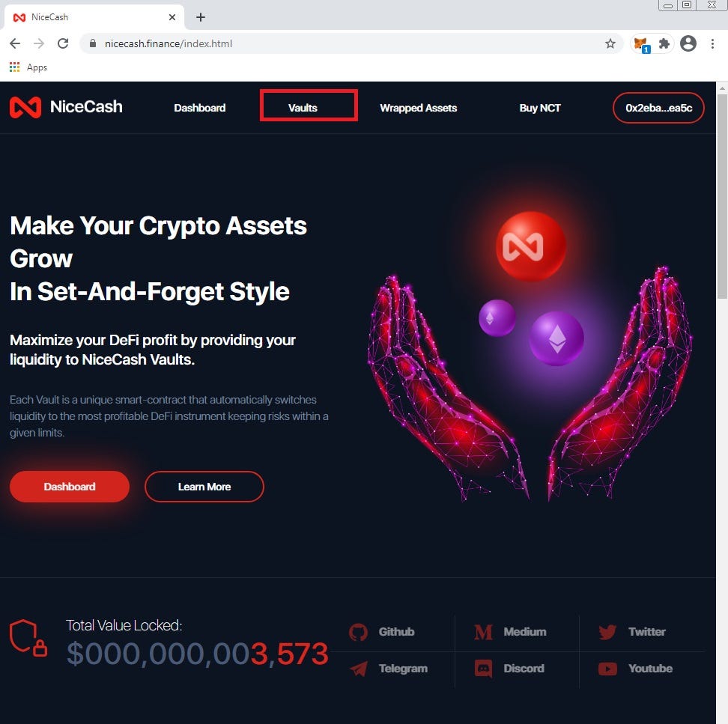Viewport: 728px width, 724px height.
Task: Click the wallet address 0x2eba...ea5c button
Action: (658, 108)
